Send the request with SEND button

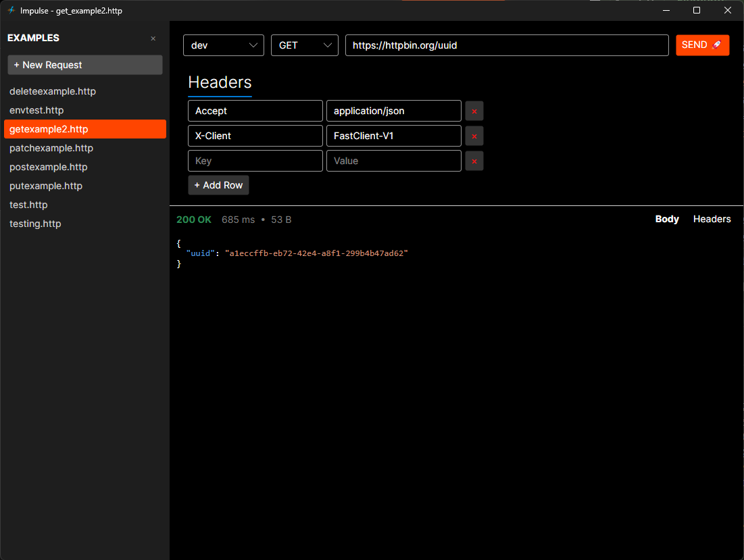coord(702,45)
